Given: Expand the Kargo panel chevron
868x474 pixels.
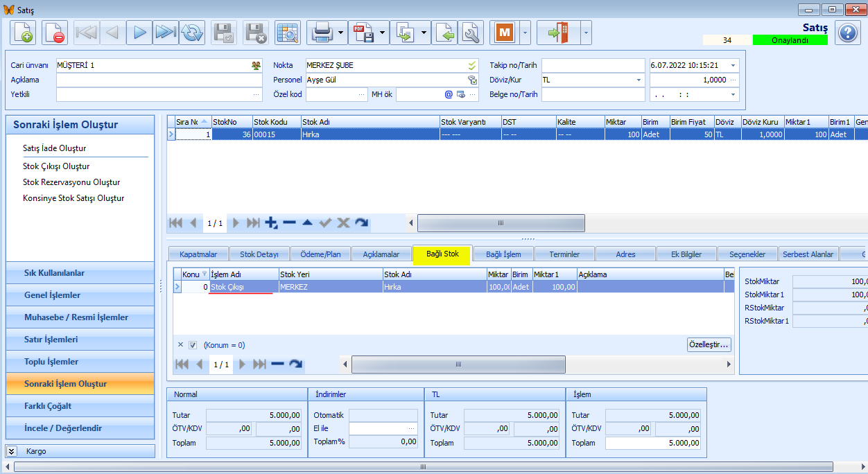Looking at the screenshot, I should tap(12, 451).
